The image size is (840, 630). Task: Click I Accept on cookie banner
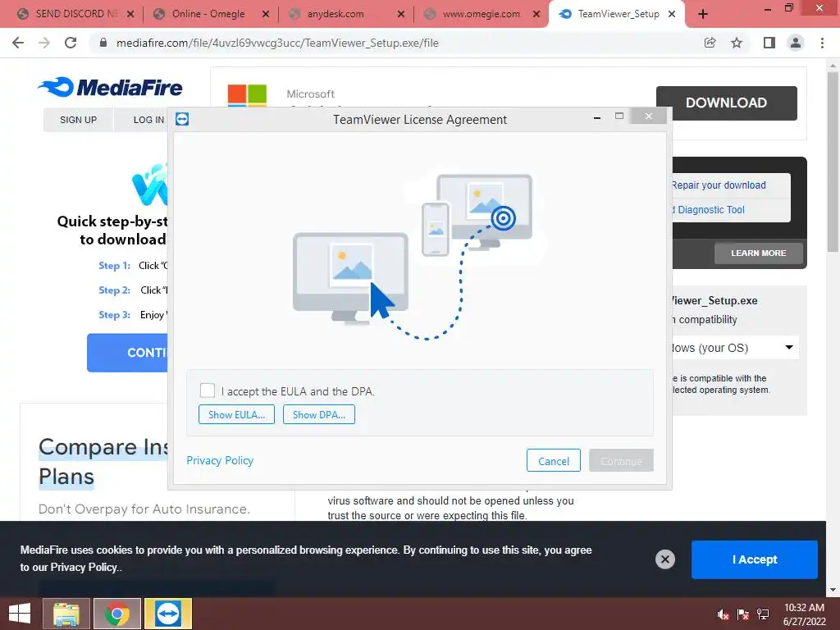(x=755, y=559)
